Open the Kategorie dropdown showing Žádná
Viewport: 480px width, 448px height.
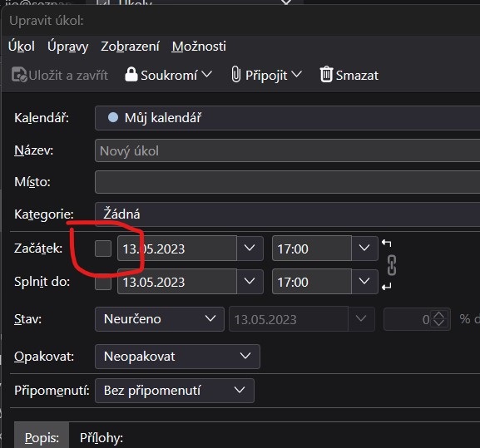(288, 214)
